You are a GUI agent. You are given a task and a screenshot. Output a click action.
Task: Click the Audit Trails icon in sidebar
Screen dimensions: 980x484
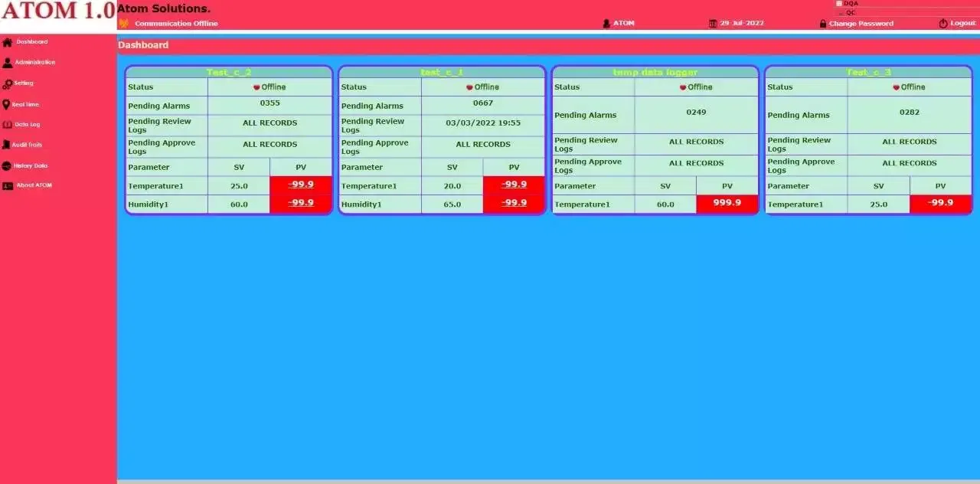(x=6, y=145)
